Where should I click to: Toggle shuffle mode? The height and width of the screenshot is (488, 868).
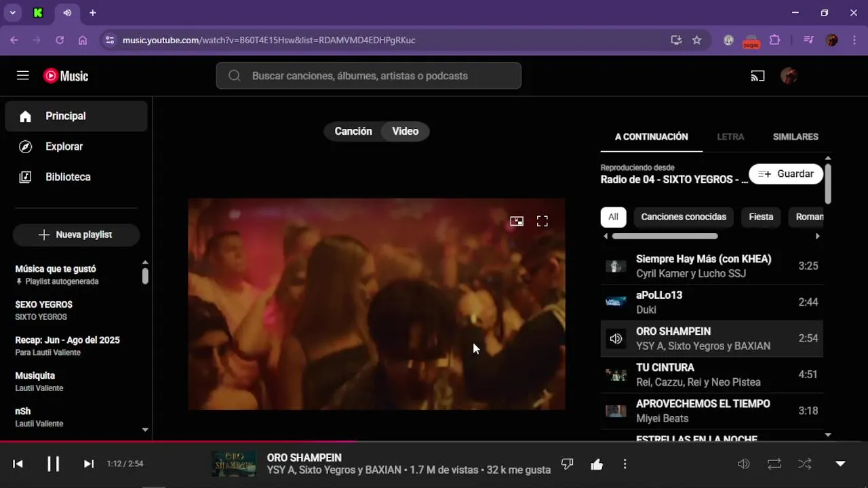[805, 464]
